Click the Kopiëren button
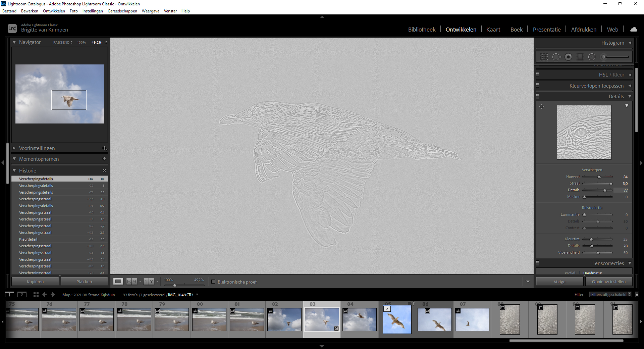Viewport: 644px width, 349px height. coord(35,282)
